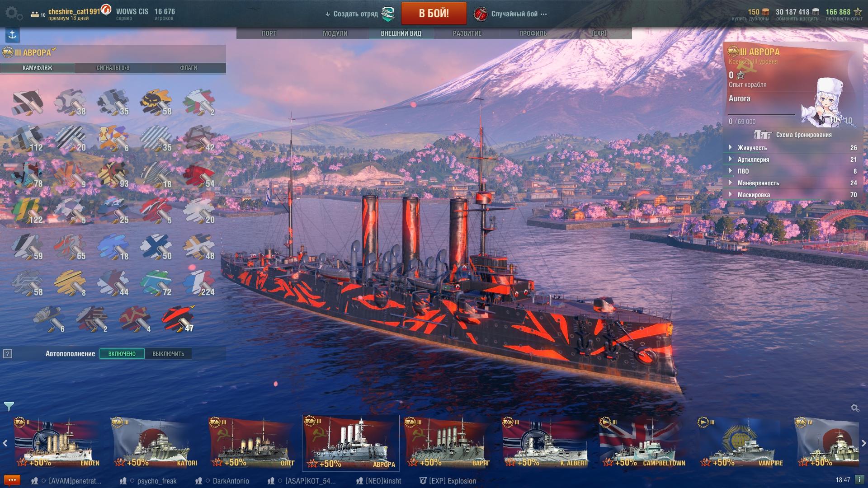Screen dimensions: 868x488
Task: Click the help question mark icon
Action: point(8,354)
